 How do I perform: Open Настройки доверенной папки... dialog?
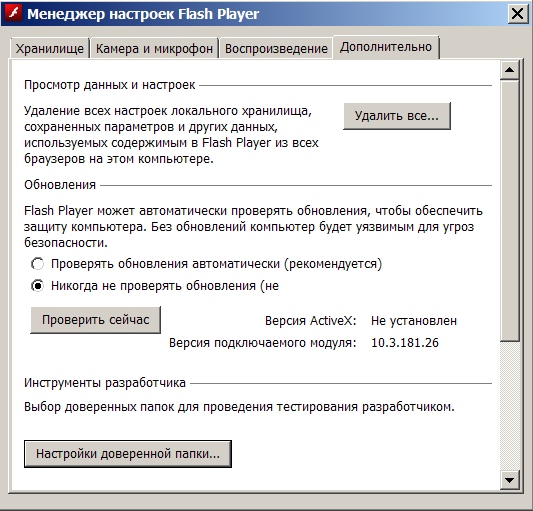(128, 454)
